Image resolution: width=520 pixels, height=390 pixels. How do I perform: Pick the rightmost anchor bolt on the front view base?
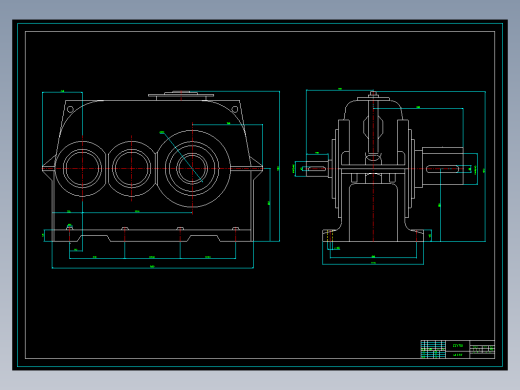pos(235,228)
